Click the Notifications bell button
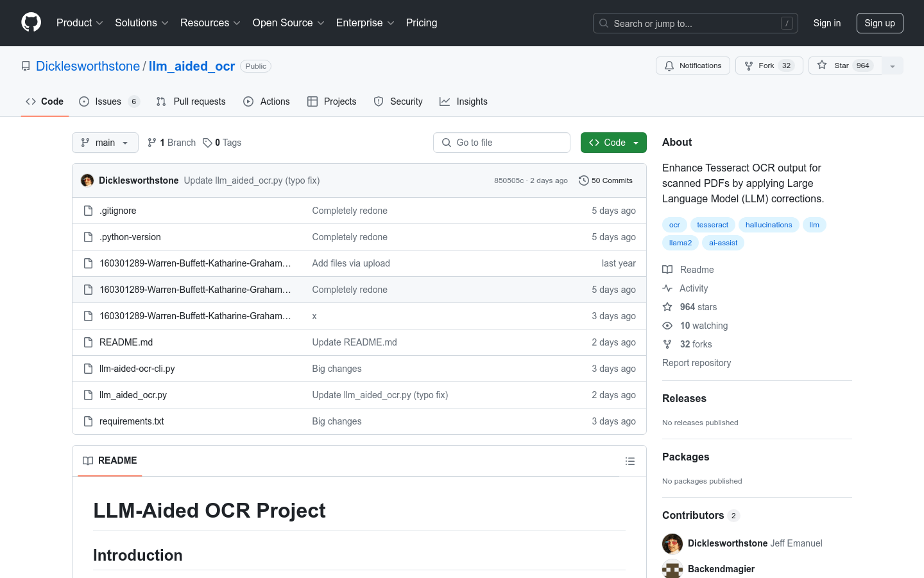This screenshot has width=924, height=578. pyautogui.click(x=692, y=66)
